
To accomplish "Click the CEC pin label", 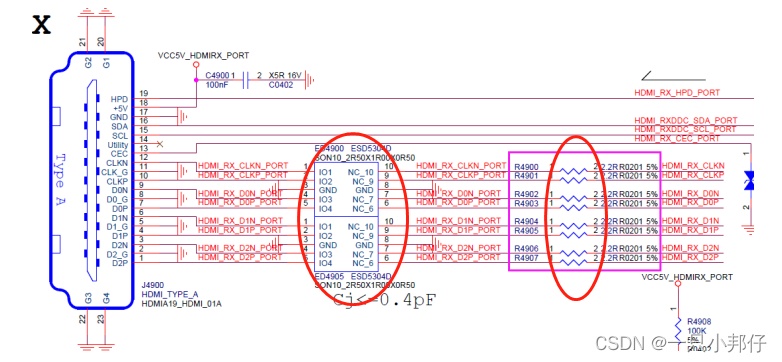I will click(120, 154).
